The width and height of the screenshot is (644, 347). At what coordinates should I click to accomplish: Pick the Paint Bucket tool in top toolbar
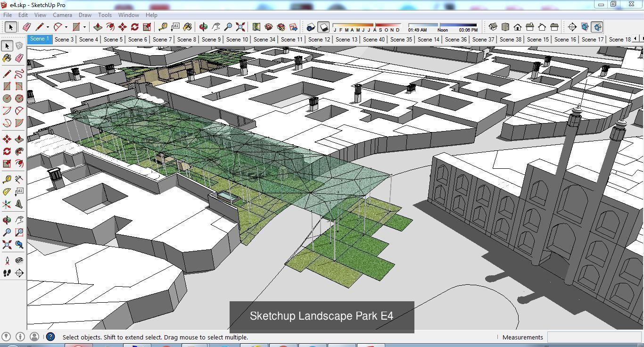click(x=187, y=27)
